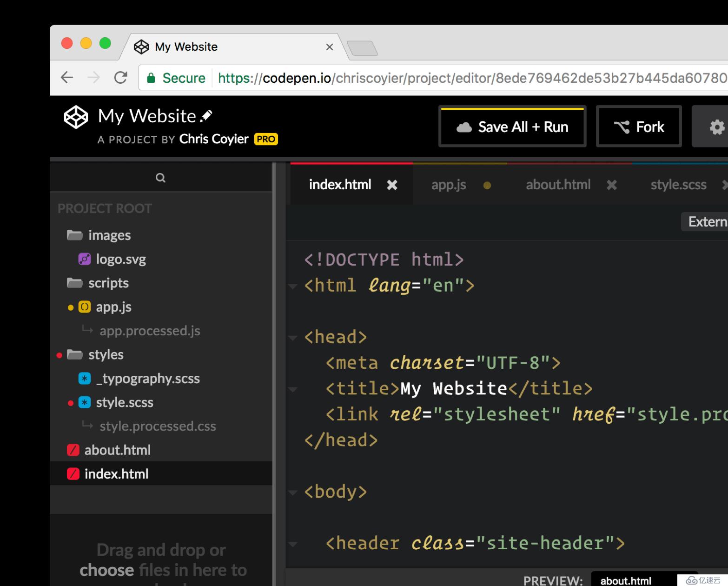Image resolution: width=728 pixels, height=586 pixels.
Task: Click the logo.svg purple file icon
Action: [x=85, y=259]
